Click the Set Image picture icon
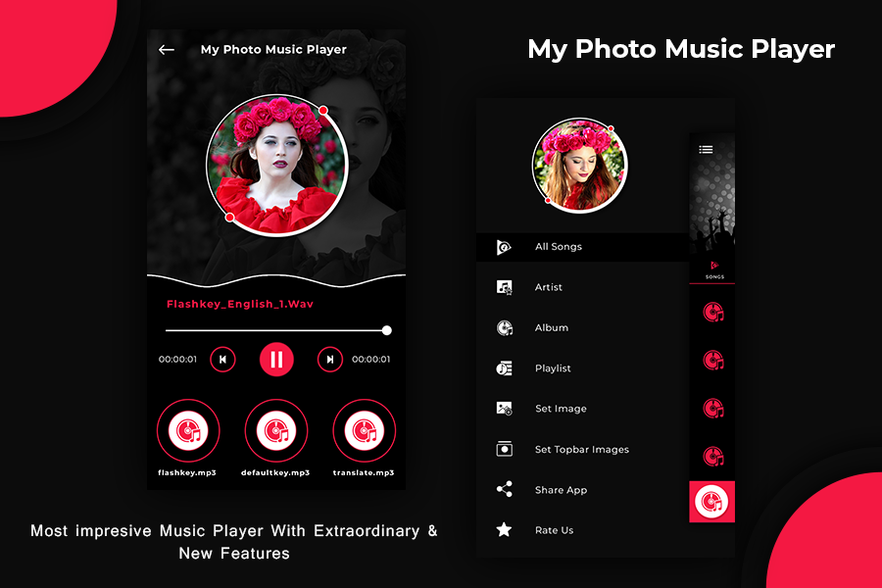This screenshot has width=882, height=588. pyautogui.click(x=504, y=409)
